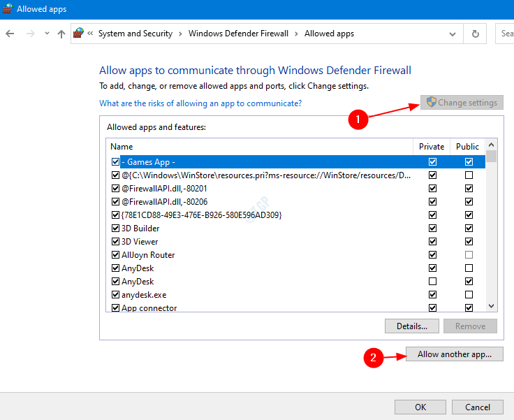Select System and Security breadcrumb

pos(134,34)
